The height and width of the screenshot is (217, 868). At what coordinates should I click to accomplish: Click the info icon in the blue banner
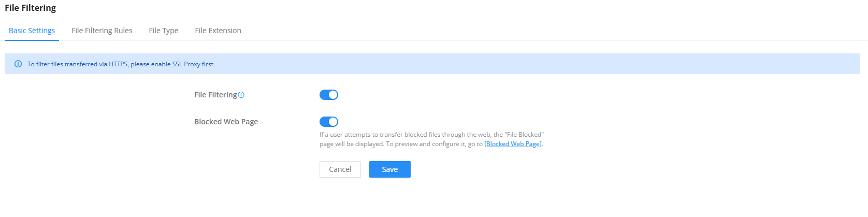[x=18, y=64]
